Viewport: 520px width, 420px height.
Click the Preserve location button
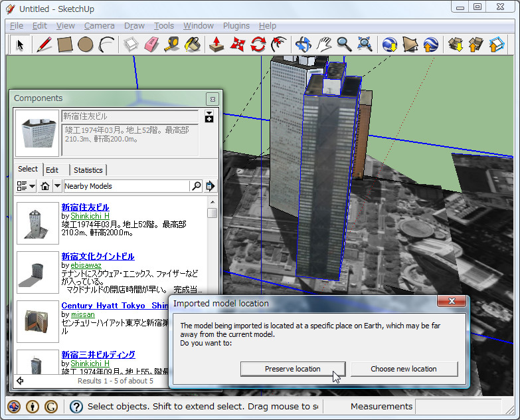coord(293,369)
